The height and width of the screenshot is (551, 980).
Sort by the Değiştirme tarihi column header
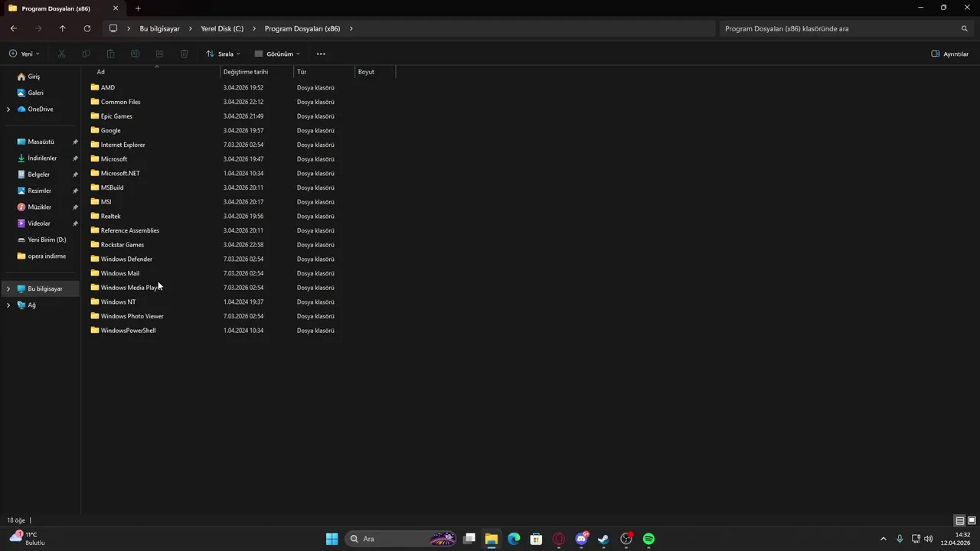[256, 71]
